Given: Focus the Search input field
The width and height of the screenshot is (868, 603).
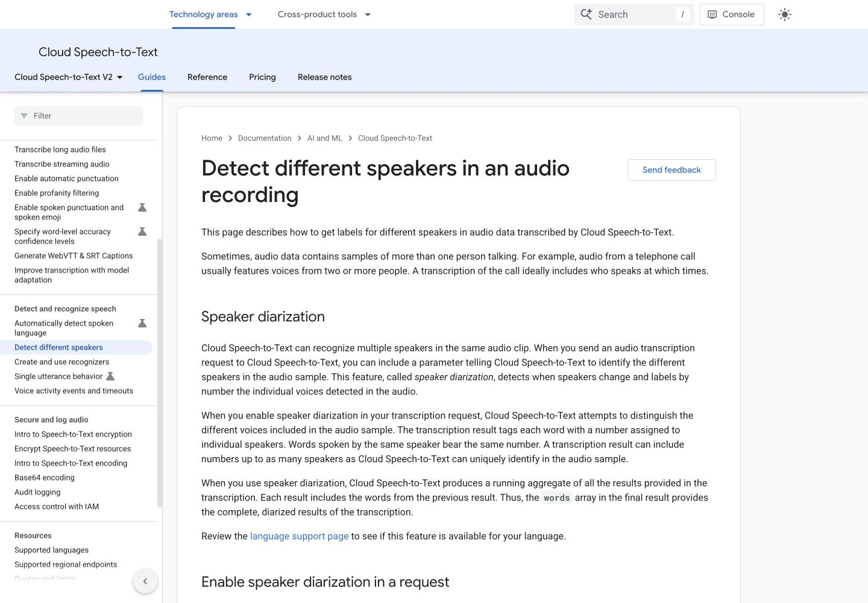Looking at the screenshot, I should tap(634, 14).
